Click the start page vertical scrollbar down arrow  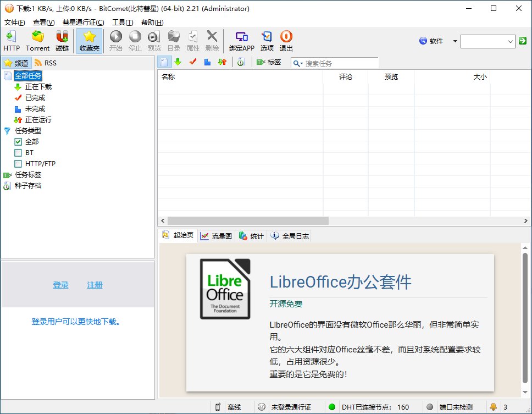(x=525, y=392)
